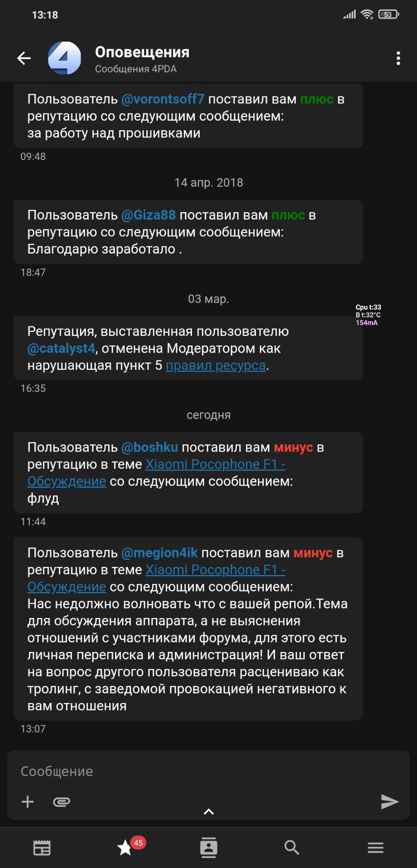Tap the paperclip attachment icon
This screenshot has width=417, height=868.
click(61, 802)
